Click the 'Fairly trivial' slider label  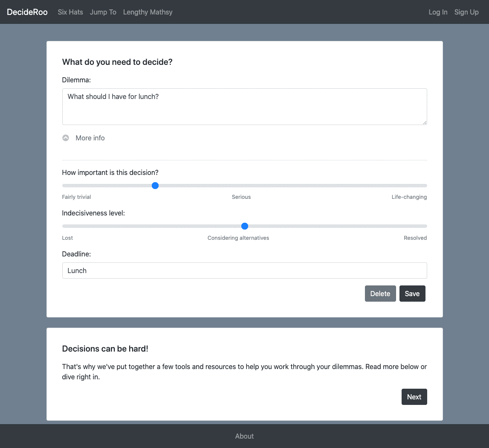(76, 197)
